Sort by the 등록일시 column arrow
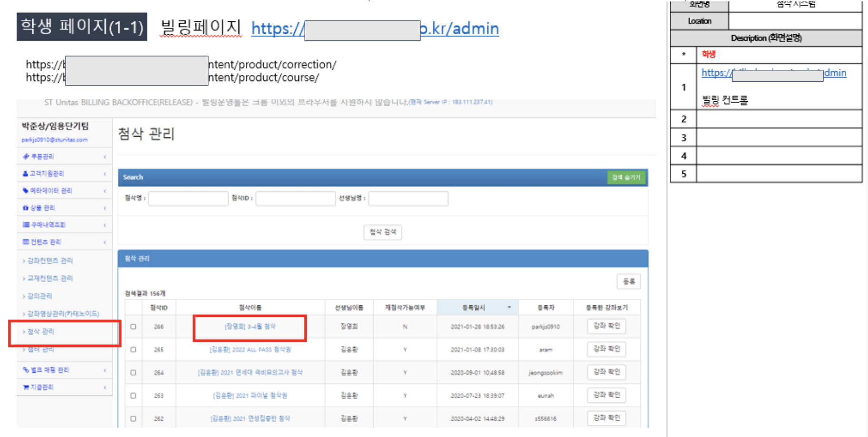Screen dimensions: 868x437 click(x=509, y=307)
